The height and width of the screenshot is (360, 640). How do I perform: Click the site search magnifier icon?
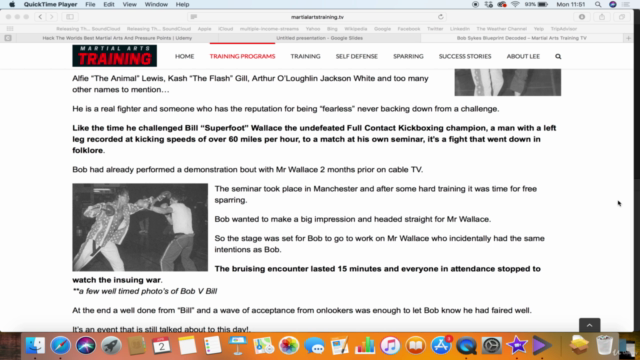pos(558,56)
